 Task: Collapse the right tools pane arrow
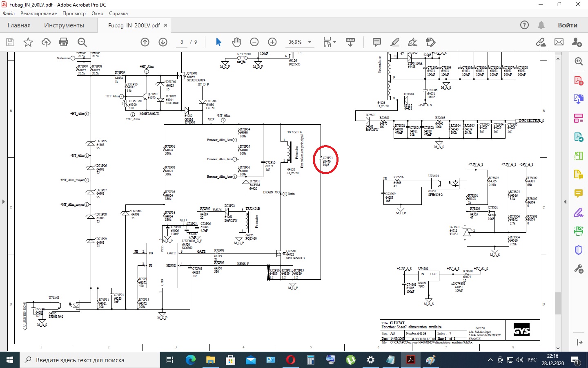click(566, 202)
